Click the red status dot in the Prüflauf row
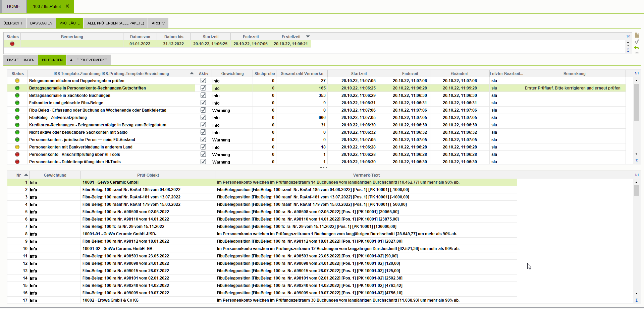Screen dimensions: 644x309 [x=12, y=44]
